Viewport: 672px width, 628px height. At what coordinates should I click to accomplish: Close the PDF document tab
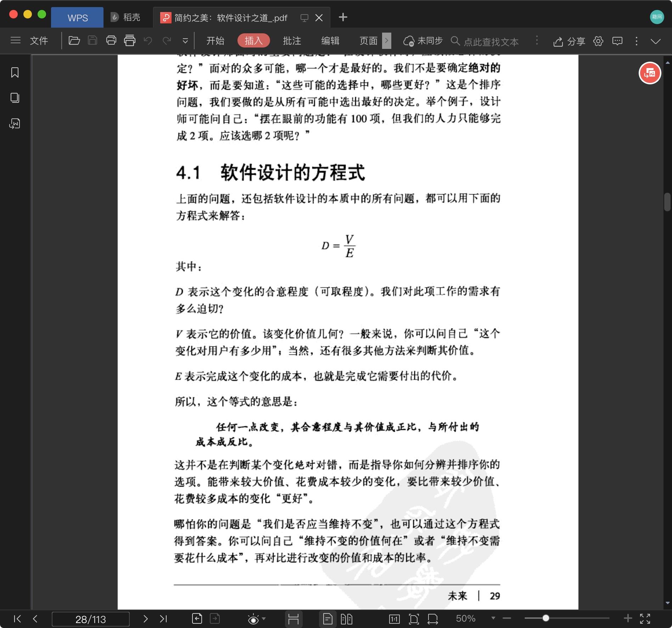(x=319, y=18)
